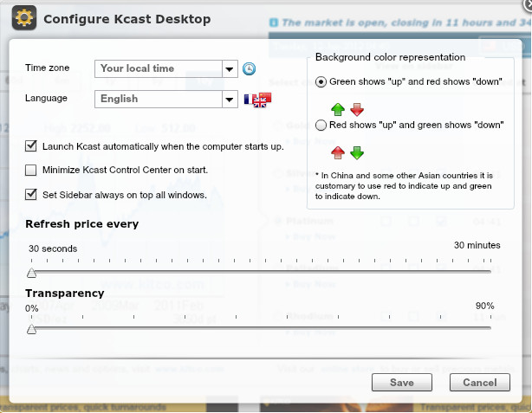Screen dimensions: 532x413
Task: Click the language flags icon
Action: click(x=258, y=100)
